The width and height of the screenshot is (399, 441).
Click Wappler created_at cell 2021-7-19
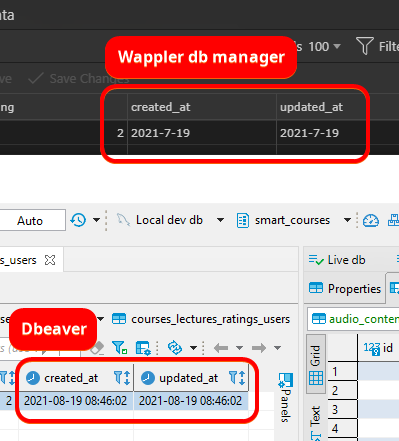click(x=202, y=133)
